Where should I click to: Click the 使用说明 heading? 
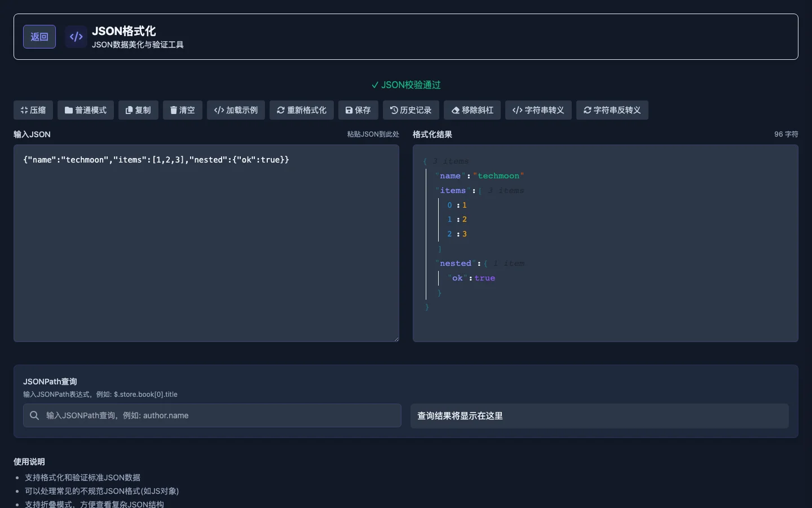[x=29, y=462]
